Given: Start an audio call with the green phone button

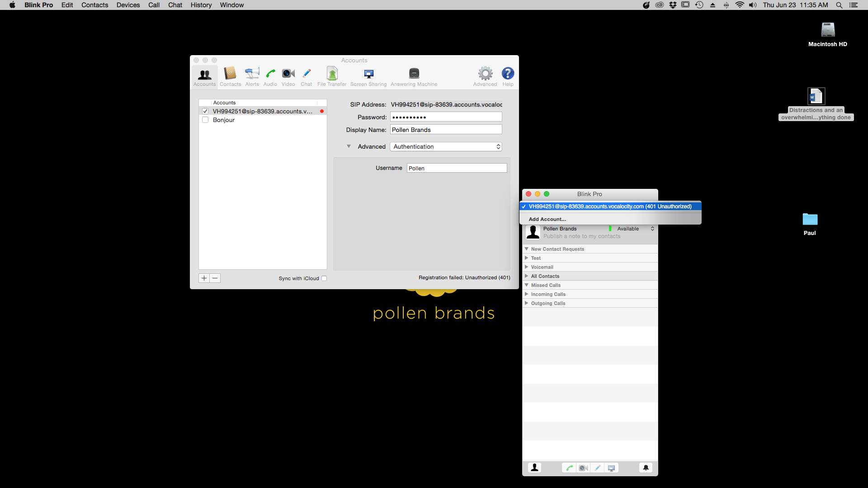Looking at the screenshot, I should (569, 468).
